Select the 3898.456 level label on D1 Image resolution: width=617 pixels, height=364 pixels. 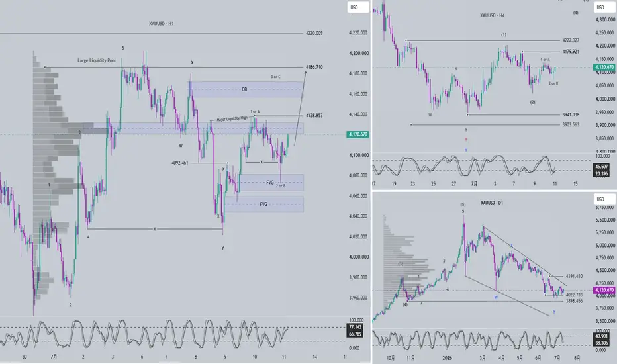click(x=574, y=301)
